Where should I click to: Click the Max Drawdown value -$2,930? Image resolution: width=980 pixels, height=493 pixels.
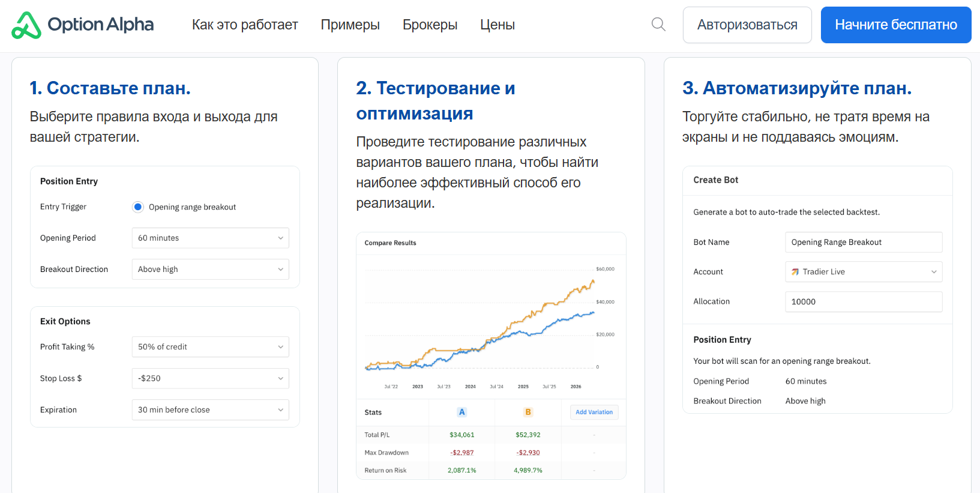click(528, 453)
